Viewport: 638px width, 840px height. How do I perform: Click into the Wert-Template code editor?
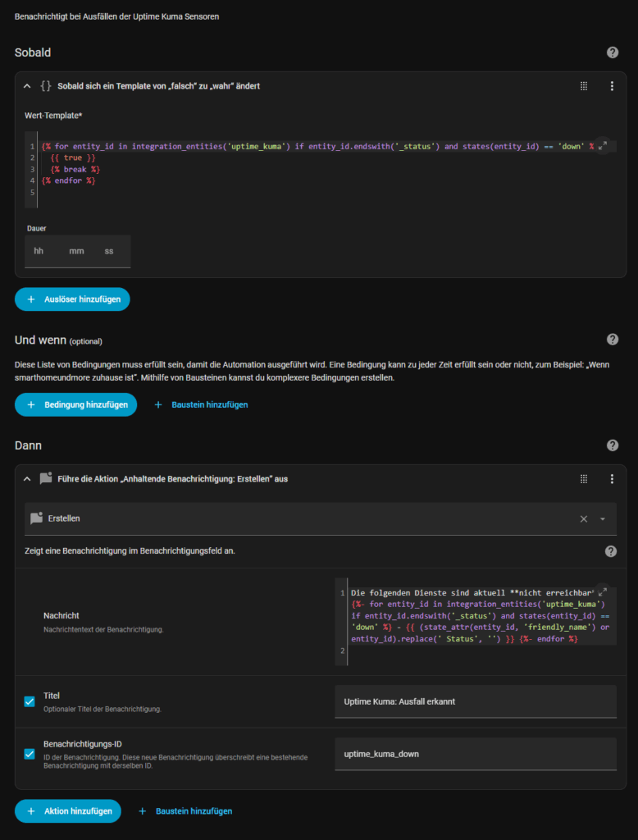point(321,169)
